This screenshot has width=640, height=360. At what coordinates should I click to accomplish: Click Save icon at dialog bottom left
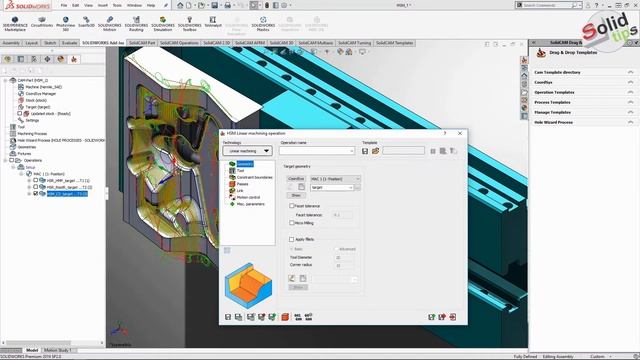click(x=228, y=317)
